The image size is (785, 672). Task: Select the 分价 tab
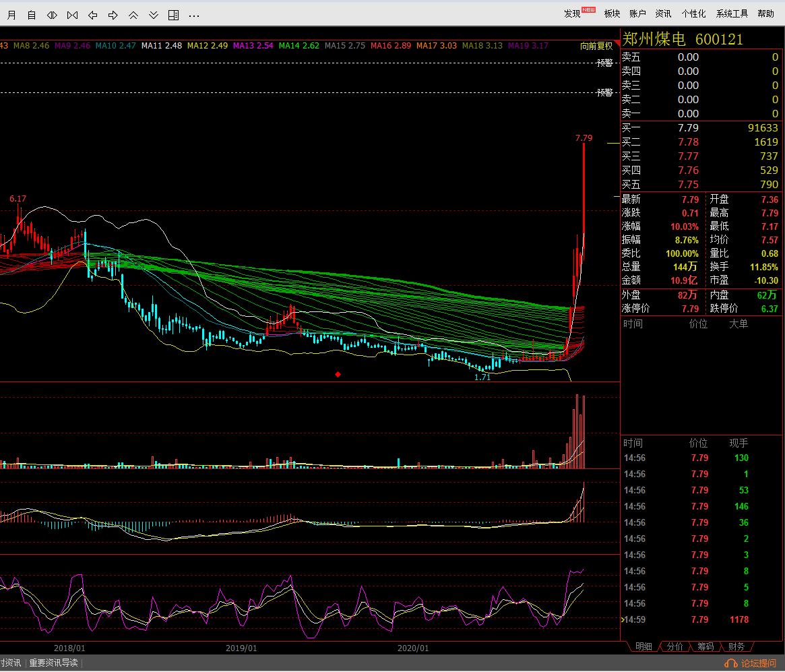pyautogui.click(x=675, y=646)
